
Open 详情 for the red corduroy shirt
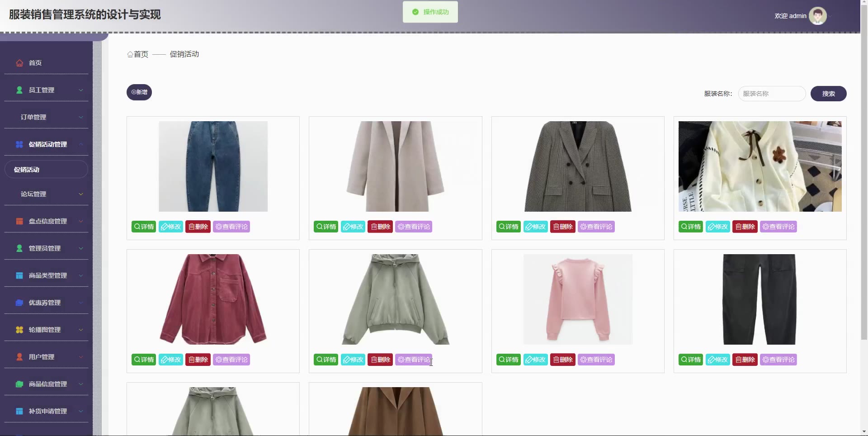(x=144, y=360)
